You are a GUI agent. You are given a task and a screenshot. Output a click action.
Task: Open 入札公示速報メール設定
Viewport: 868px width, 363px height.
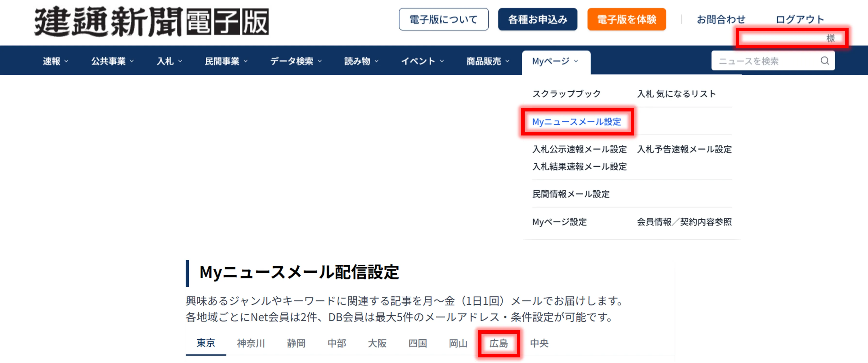tap(579, 149)
